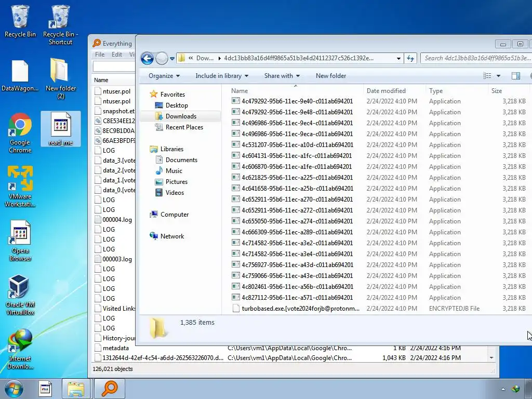Select file 4c479292-95b6-11ec-9e40-c011ab694201
The height and width of the screenshot is (399, 532).
(297, 101)
